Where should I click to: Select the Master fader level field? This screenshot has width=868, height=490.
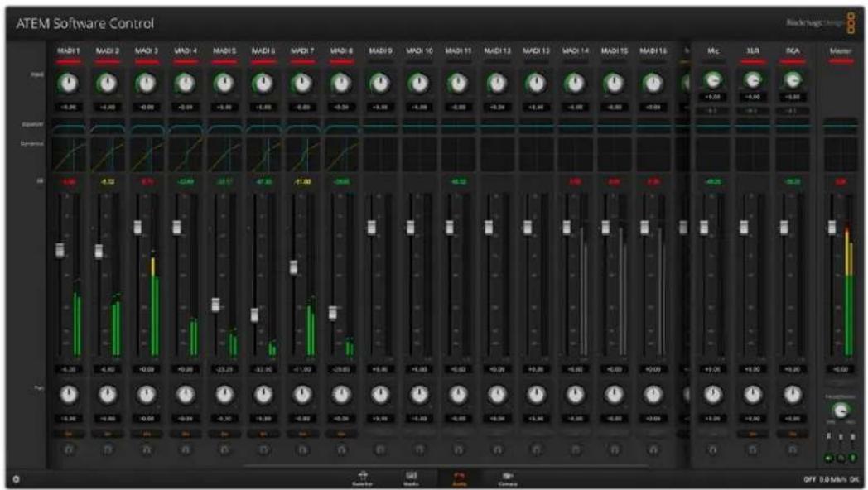coord(841,369)
